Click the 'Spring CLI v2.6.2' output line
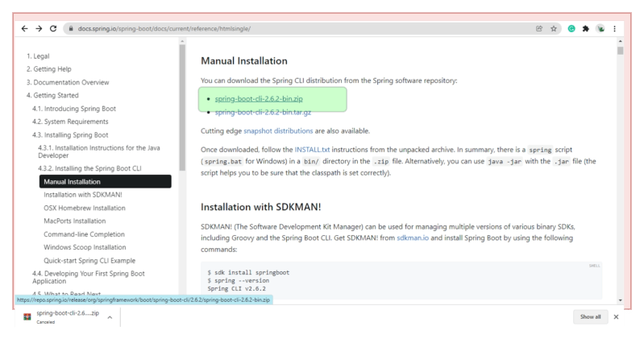The image size is (644, 347). click(237, 289)
